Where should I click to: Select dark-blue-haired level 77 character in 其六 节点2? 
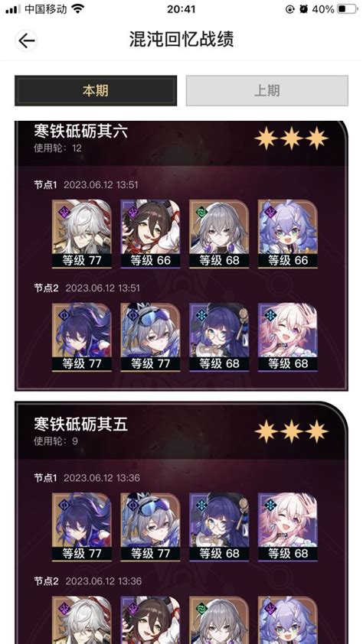click(82, 337)
